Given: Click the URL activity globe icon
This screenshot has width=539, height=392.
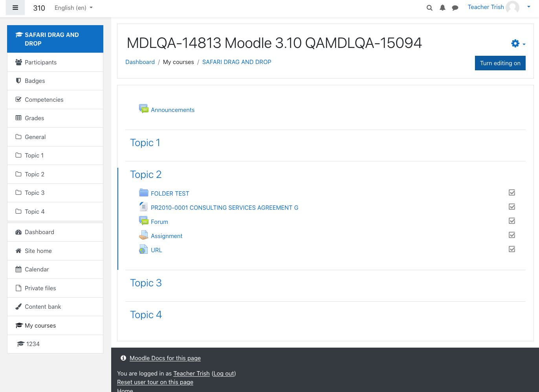Looking at the screenshot, I should point(144,249).
